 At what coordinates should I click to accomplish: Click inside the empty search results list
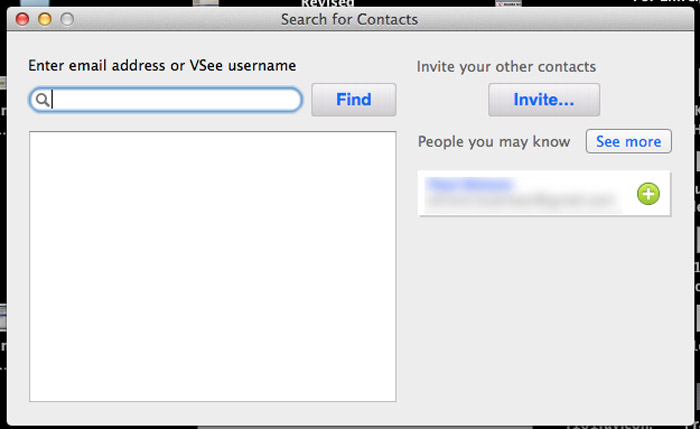click(212, 266)
